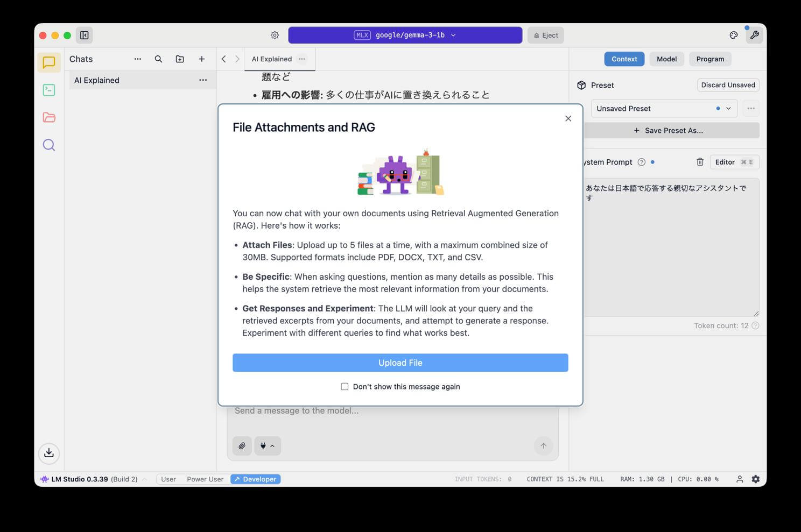801x532 pixels.
Task: Check "Don't show this message again"
Action: click(345, 386)
